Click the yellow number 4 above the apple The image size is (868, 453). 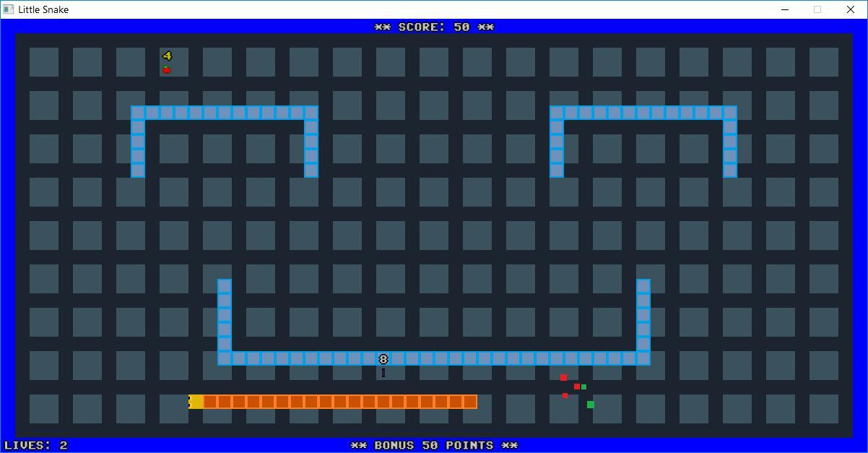[x=167, y=56]
